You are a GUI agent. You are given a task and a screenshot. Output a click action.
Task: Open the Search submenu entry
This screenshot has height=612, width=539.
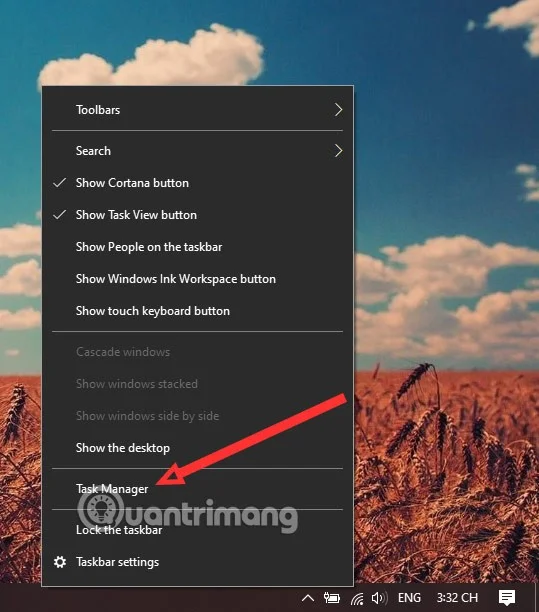(197, 151)
